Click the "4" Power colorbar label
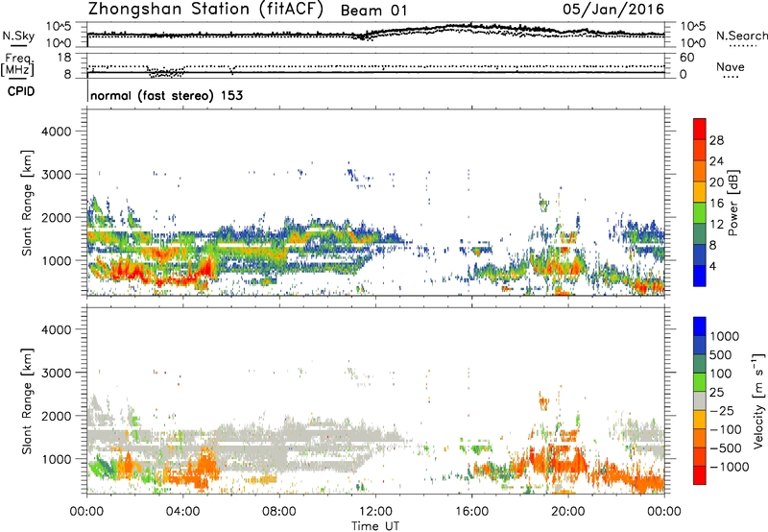 (x=713, y=266)
